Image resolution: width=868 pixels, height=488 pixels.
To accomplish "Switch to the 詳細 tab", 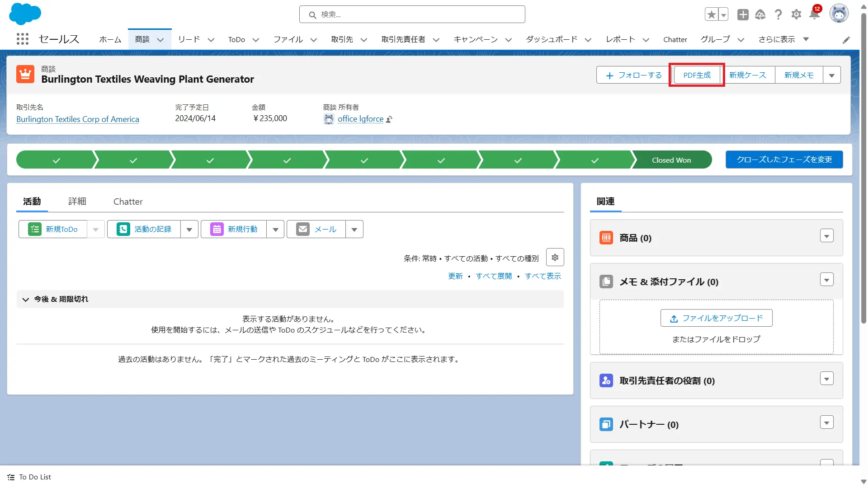I will coord(77,202).
